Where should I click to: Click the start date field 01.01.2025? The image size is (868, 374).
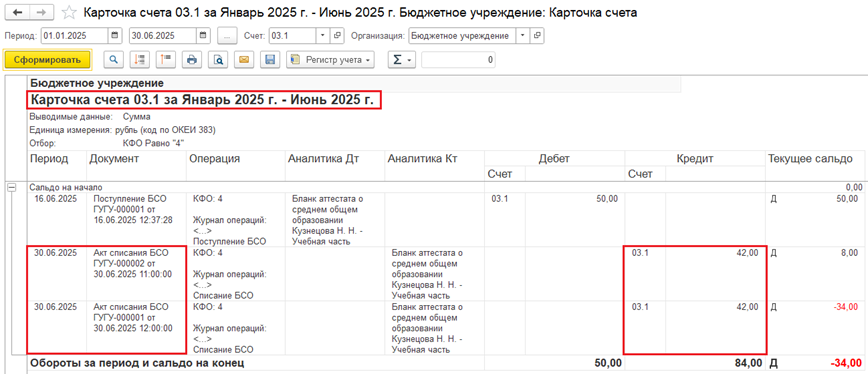tap(75, 36)
